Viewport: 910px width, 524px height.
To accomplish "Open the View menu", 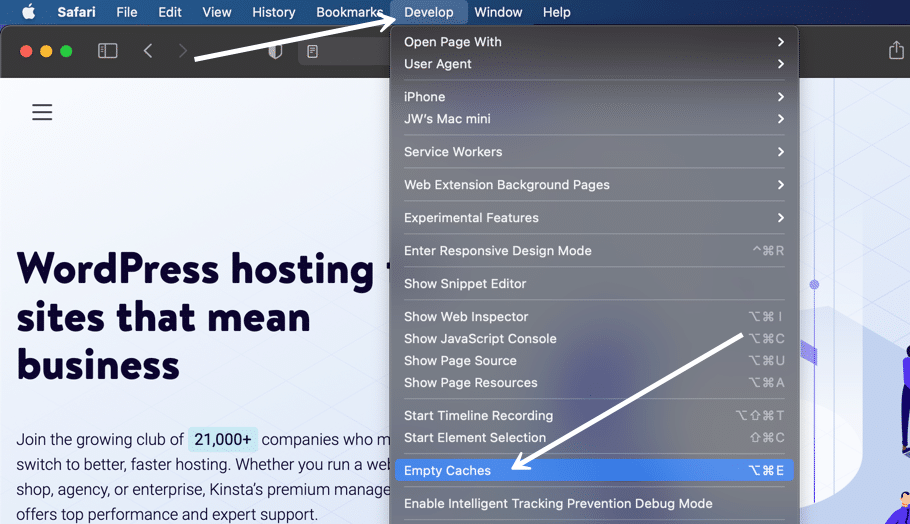I will (x=216, y=12).
